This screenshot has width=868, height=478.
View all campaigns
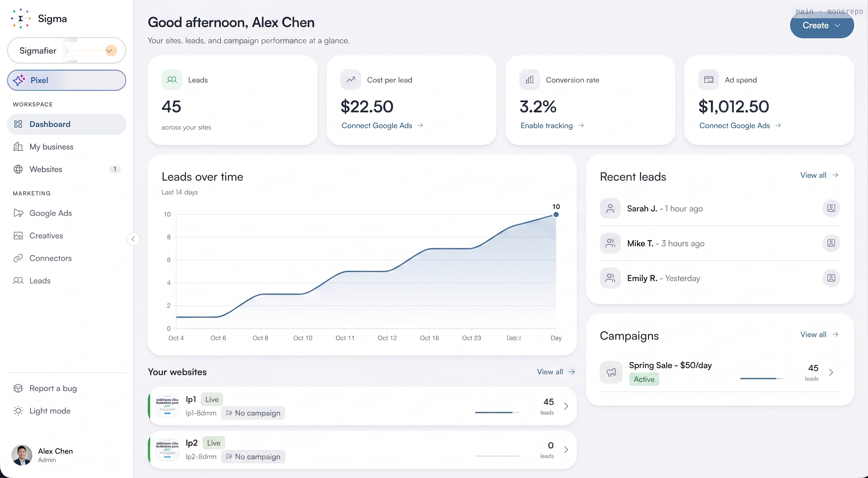point(819,335)
